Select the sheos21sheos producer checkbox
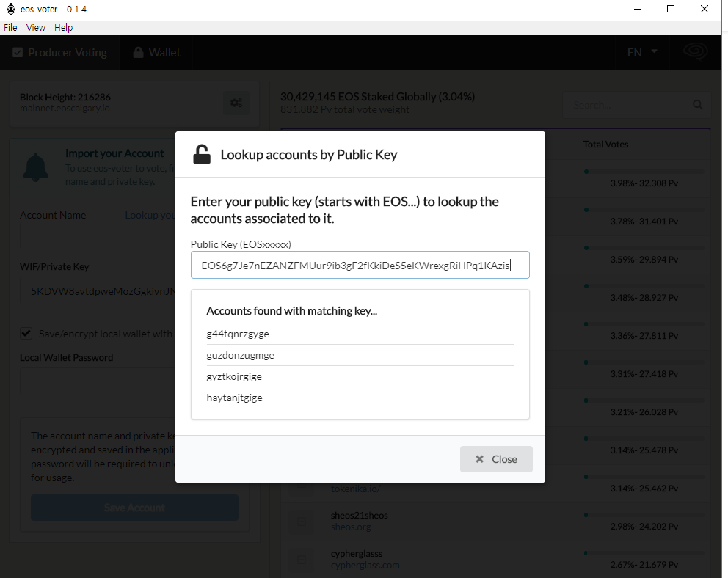 click(302, 522)
